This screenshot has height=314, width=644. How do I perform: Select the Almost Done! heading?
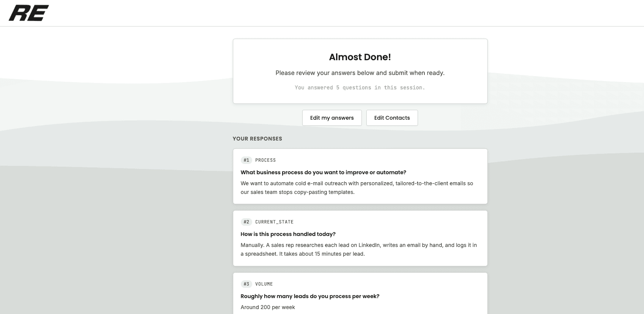(360, 57)
